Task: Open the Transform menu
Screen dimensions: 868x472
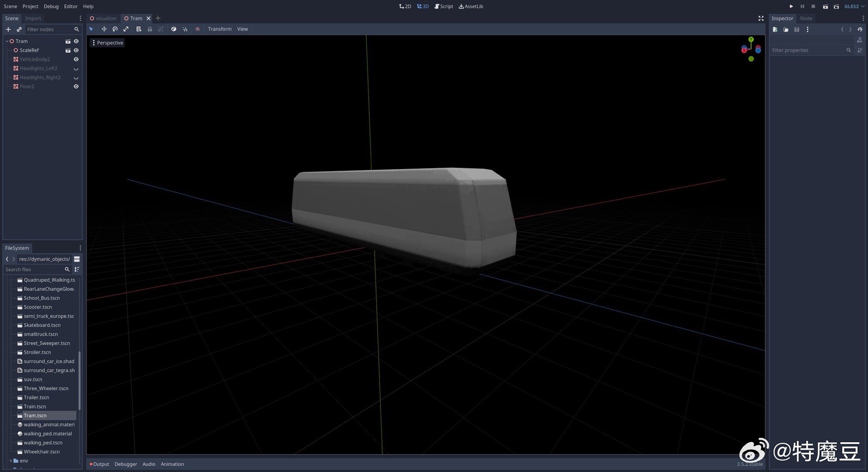Action: pyautogui.click(x=219, y=29)
